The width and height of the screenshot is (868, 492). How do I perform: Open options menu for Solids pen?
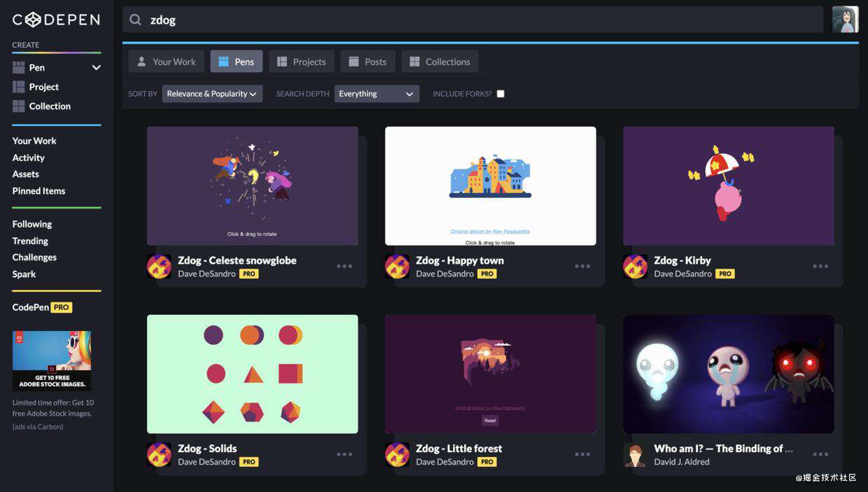344,454
